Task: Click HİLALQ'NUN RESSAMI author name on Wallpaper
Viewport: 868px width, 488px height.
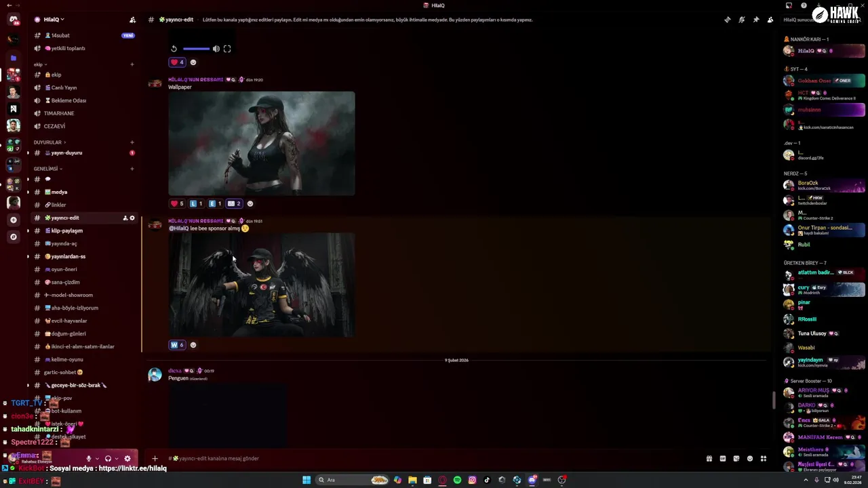Action: [195, 79]
